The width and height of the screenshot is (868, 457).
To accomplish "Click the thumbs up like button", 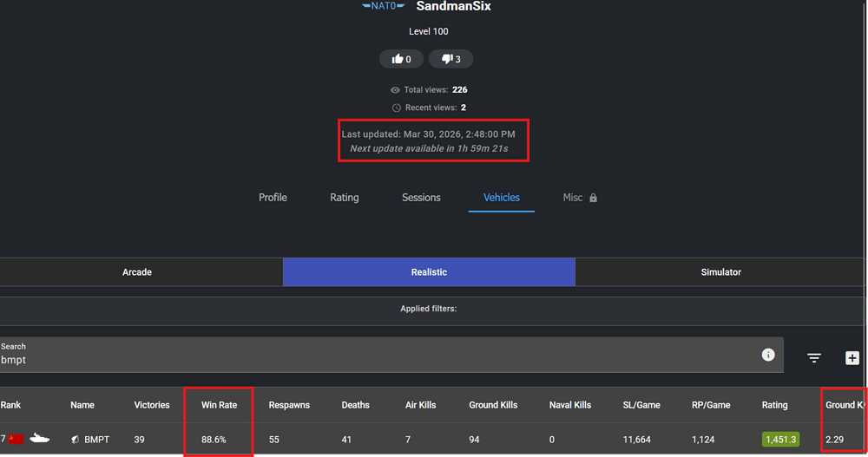I will (x=401, y=59).
